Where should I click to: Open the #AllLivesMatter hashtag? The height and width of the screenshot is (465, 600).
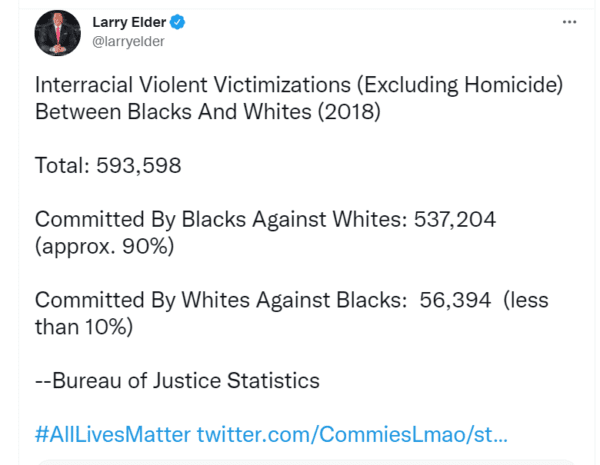click(112, 434)
